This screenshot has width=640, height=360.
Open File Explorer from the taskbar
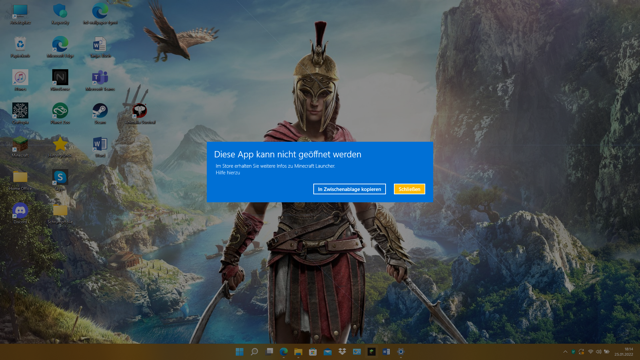point(298,352)
